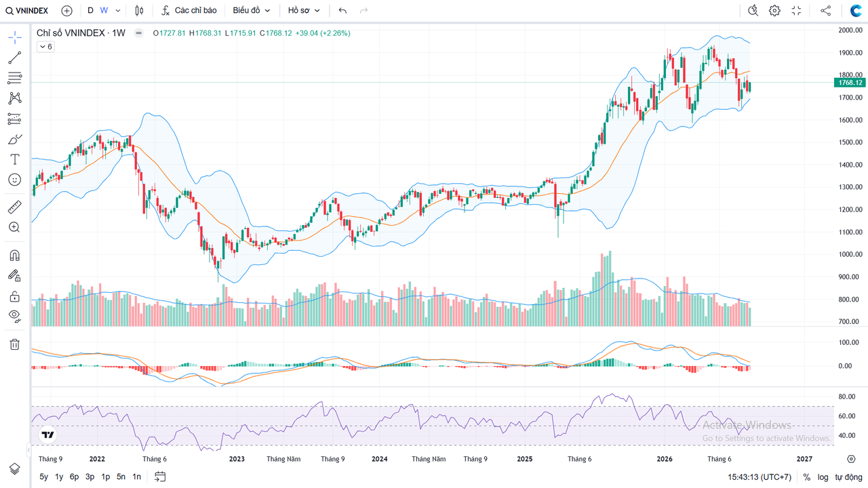
Task: Select the 1p time range
Action: (106, 477)
